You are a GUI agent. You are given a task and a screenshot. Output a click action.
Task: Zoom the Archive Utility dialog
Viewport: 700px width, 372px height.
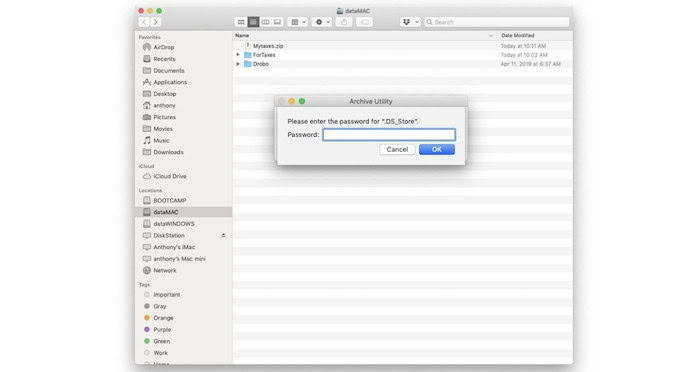tap(302, 101)
